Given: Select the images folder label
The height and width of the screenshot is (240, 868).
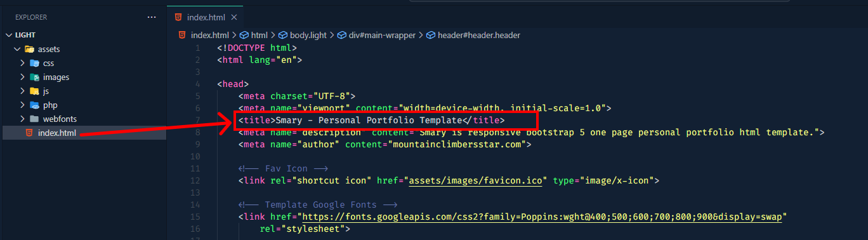Looking at the screenshot, I should (56, 77).
